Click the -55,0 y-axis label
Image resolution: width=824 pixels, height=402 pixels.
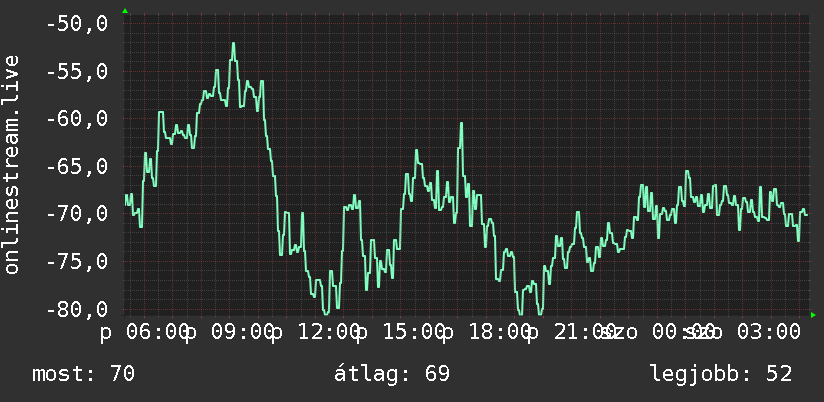coord(77,71)
